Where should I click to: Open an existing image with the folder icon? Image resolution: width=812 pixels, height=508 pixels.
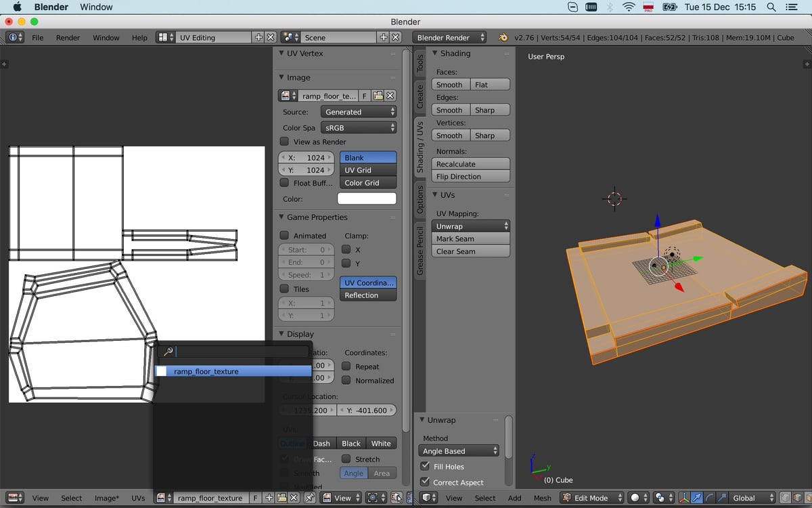click(281, 498)
